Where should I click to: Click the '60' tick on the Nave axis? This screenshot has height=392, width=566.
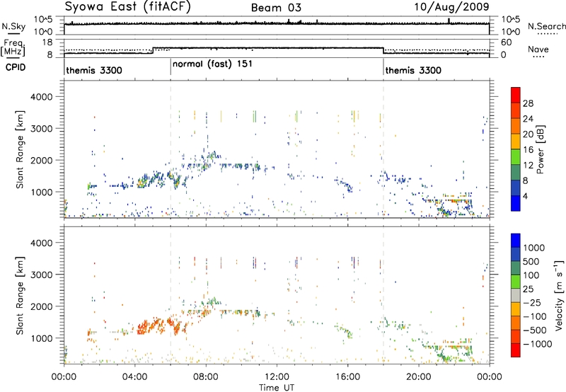506,42
